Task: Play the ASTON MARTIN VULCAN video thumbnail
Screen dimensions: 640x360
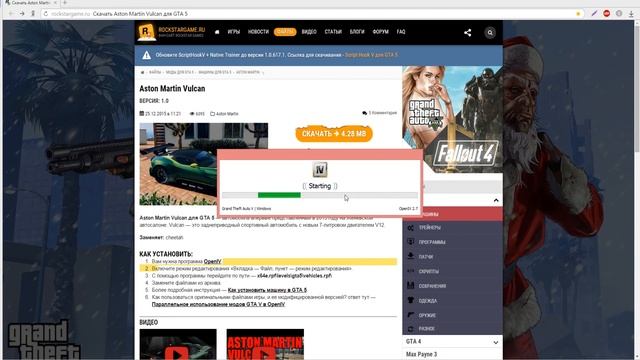Action: tap(265, 344)
